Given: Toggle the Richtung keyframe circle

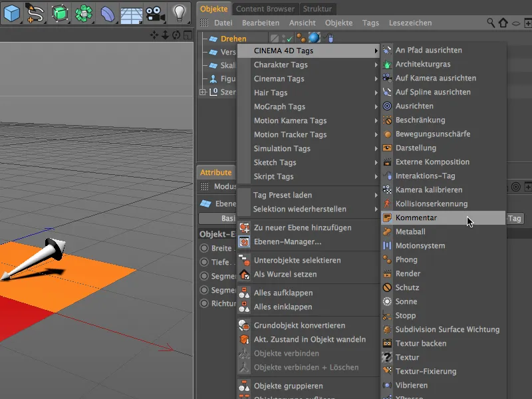Looking at the screenshot, I should 204,303.
